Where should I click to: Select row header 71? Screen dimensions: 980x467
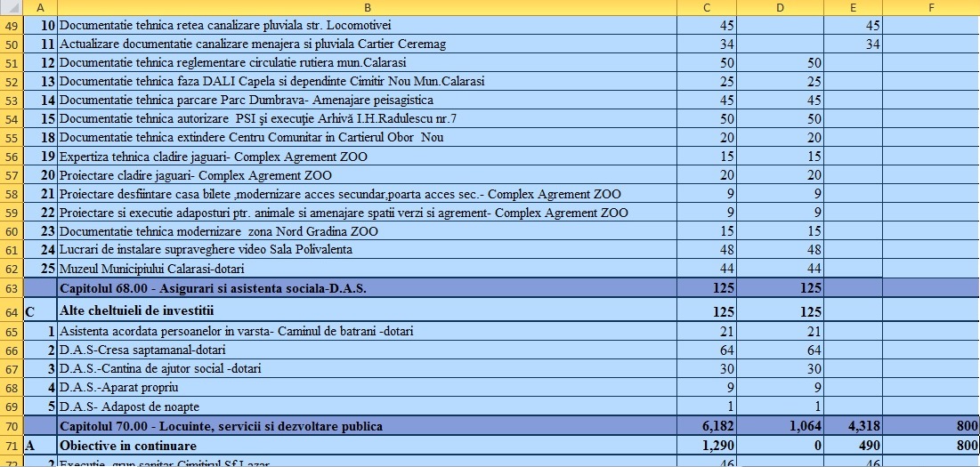click(12, 446)
